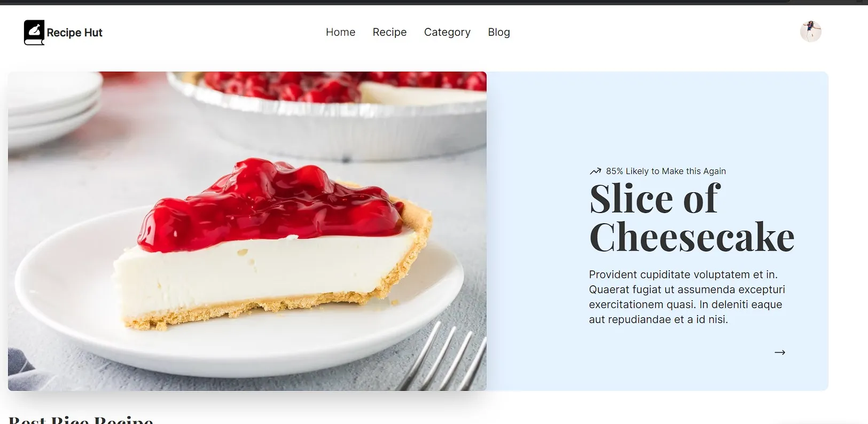The width and height of the screenshot is (868, 424).
Task: Click the right arrow icon on the card
Action: [780, 352]
